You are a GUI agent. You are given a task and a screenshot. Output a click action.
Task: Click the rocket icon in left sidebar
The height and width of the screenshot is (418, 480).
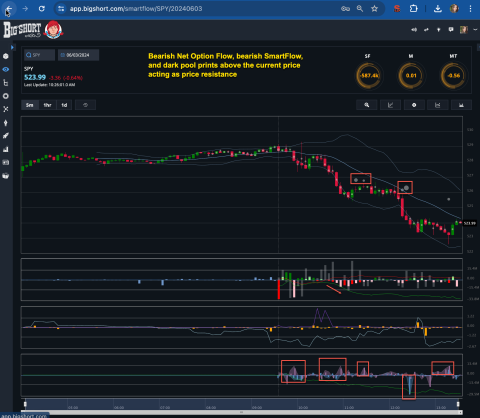click(x=6, y=136)
